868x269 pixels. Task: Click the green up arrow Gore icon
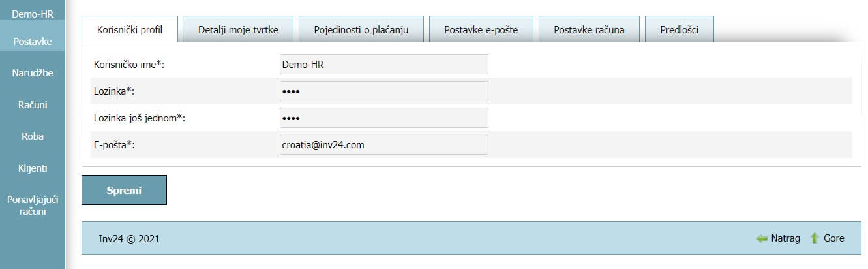[814, 238]
